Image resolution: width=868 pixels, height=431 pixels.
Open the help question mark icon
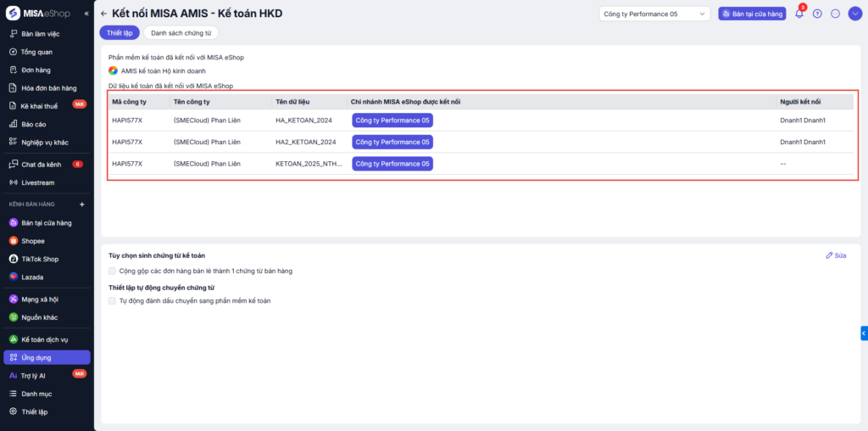pyautogui.click(x=817, y=14)
